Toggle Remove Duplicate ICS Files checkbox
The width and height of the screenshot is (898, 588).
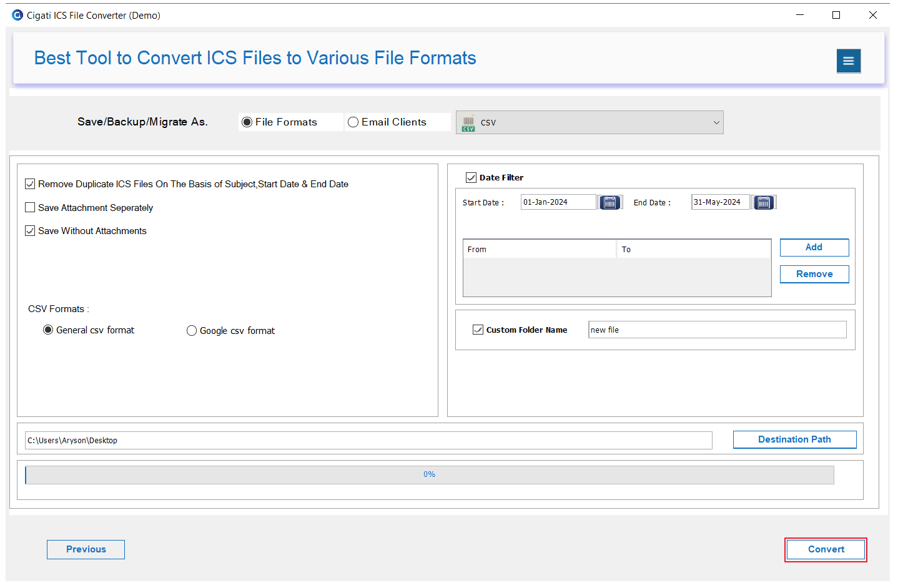[x=30, y=184]
